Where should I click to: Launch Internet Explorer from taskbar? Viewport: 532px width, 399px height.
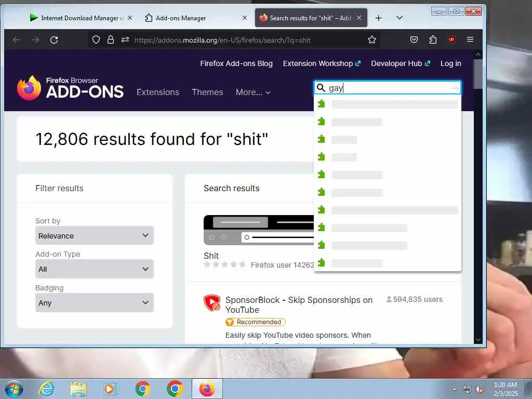(x=46, y=389)
